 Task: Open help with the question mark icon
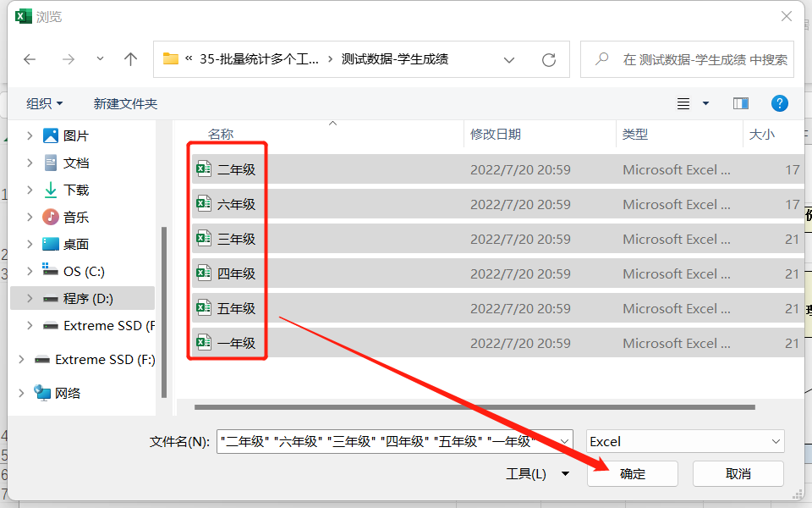780,103
